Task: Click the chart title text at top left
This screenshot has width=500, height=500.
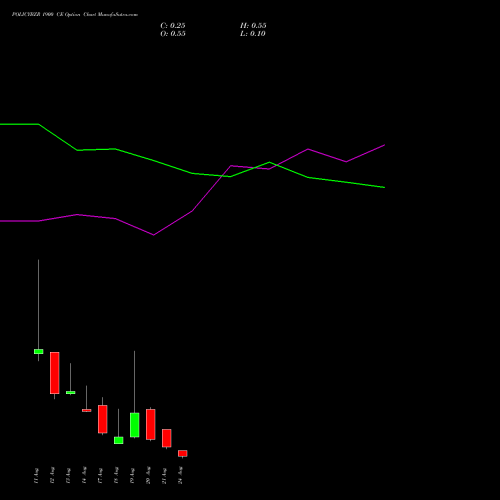Action: pos(75,15)
